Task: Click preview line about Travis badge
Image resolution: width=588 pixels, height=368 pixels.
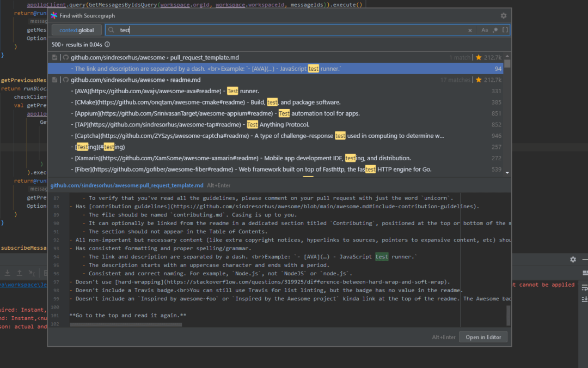Action: [266, 290]
